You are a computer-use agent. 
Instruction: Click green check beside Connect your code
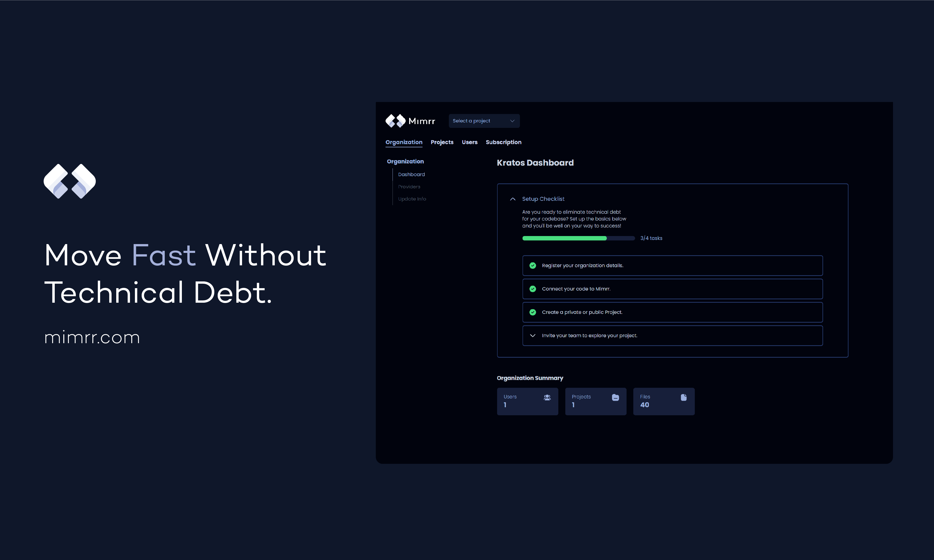[x=532, y=289]
